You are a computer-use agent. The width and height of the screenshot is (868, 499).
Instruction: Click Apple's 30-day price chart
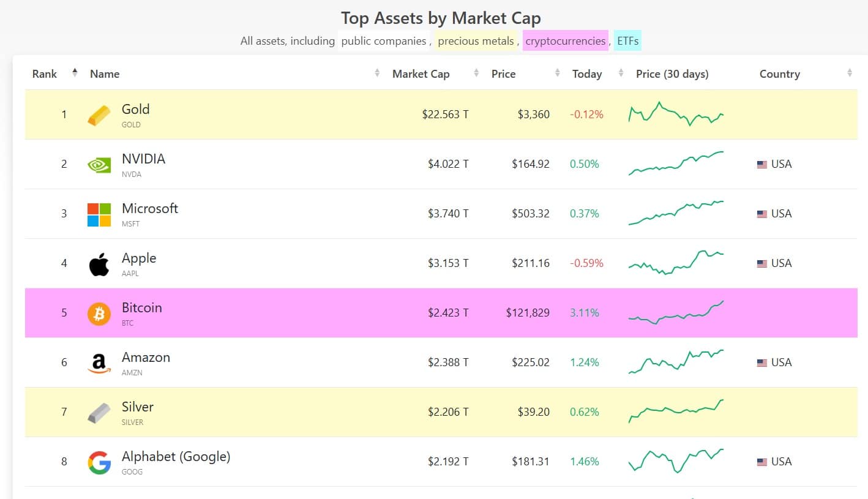[x=676, y=262]
